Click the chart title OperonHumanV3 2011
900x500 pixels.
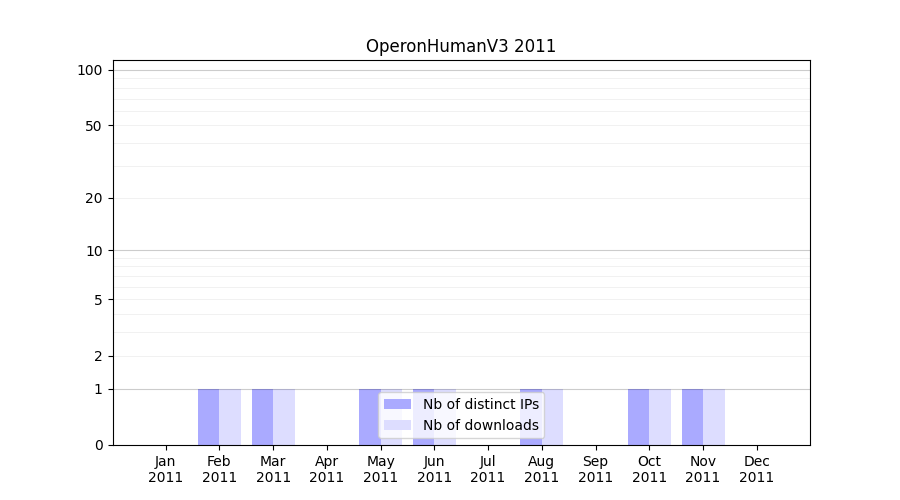click(460, 46)
